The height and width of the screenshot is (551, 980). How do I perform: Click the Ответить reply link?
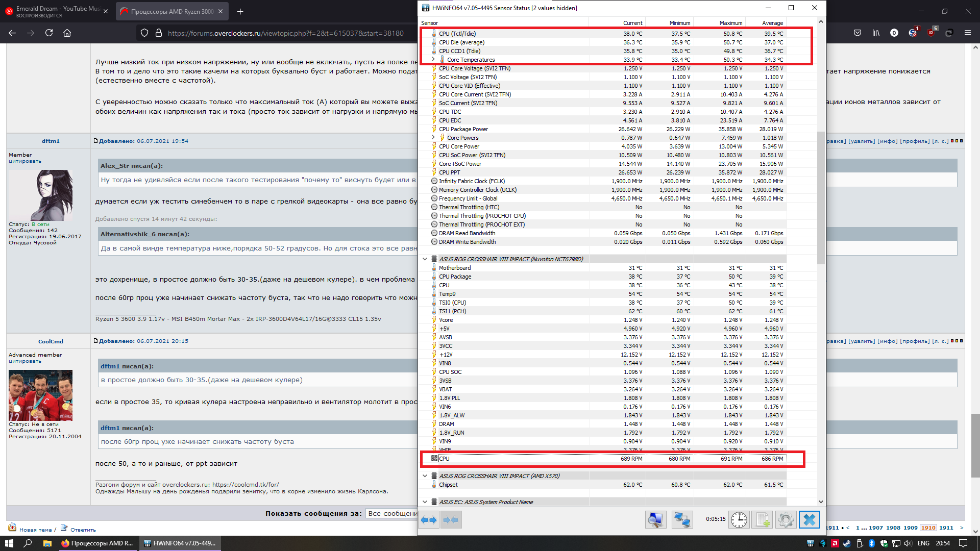(x=83, y=530)
